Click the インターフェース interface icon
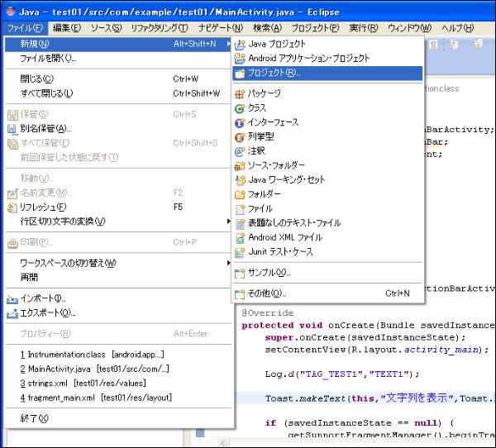 240,123
